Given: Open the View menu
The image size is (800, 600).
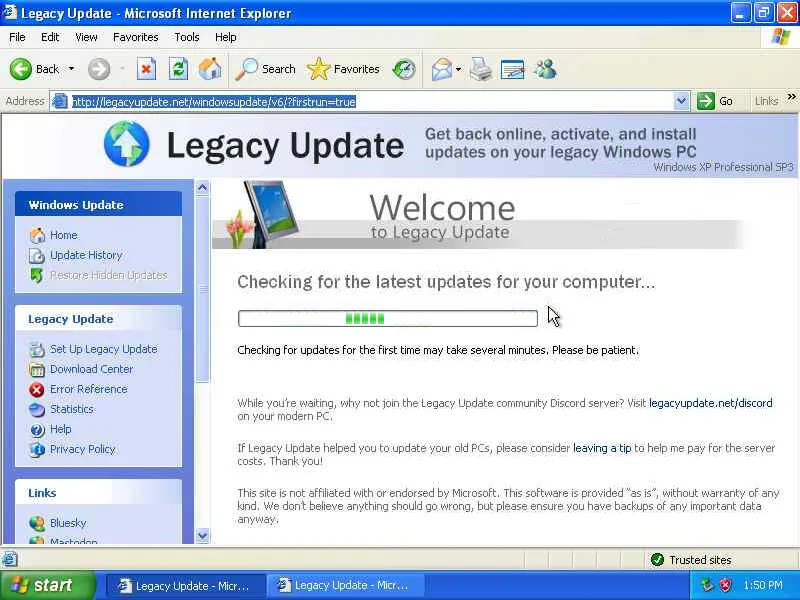Looking at the screenshot, I should coord(86,37).
